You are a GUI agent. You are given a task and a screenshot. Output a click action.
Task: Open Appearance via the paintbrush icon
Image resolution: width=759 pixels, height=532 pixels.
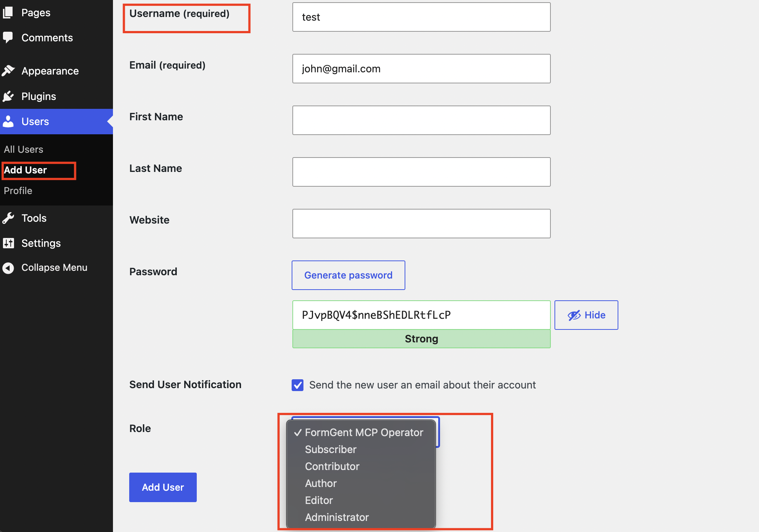click(8, 70)
